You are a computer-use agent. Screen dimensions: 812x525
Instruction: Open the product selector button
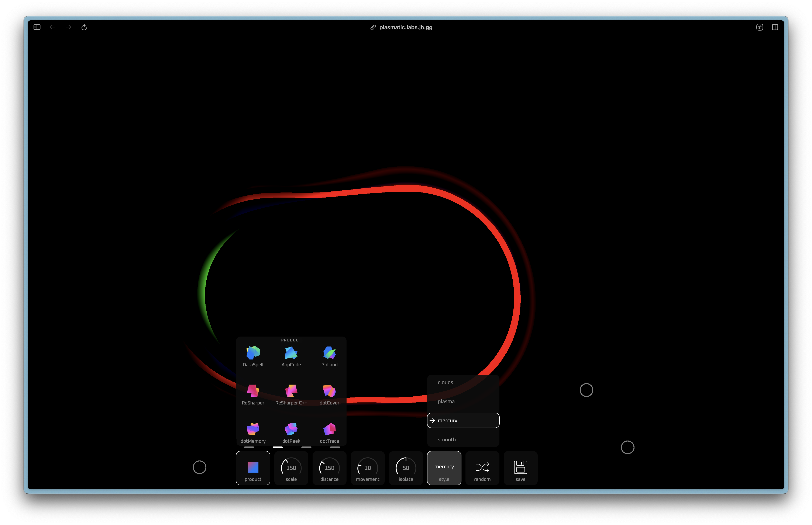[253, 468]
